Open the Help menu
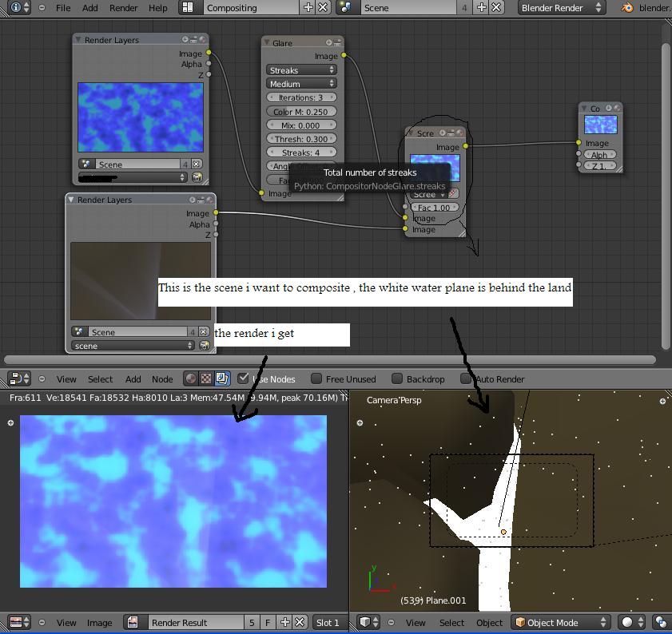Screen dimensions: 672x634 point(157,8)
